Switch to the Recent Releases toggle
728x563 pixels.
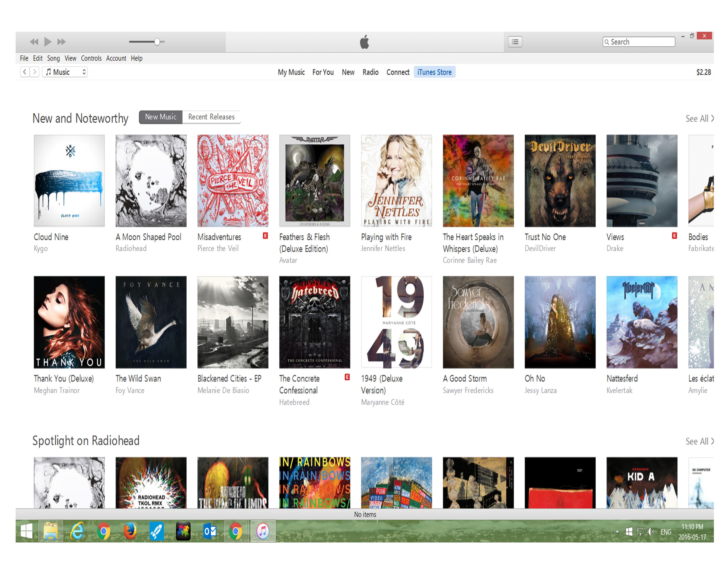coord(211,117)
